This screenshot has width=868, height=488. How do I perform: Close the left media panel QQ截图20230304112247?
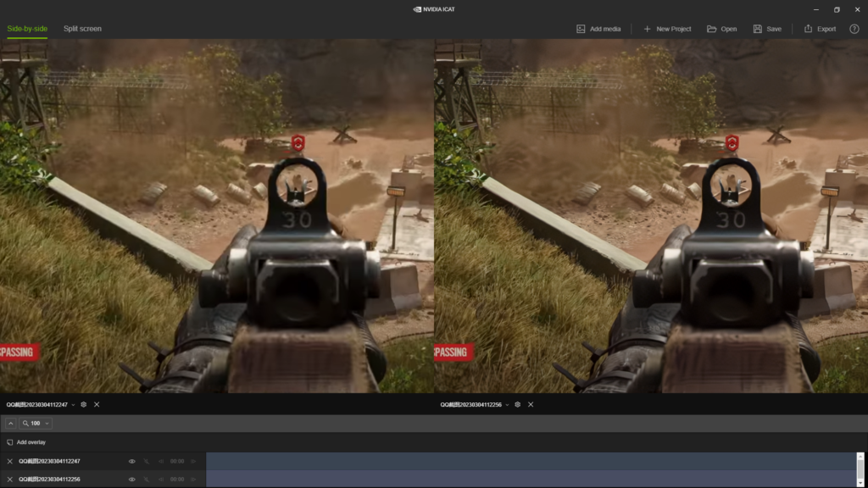(97, 404)
